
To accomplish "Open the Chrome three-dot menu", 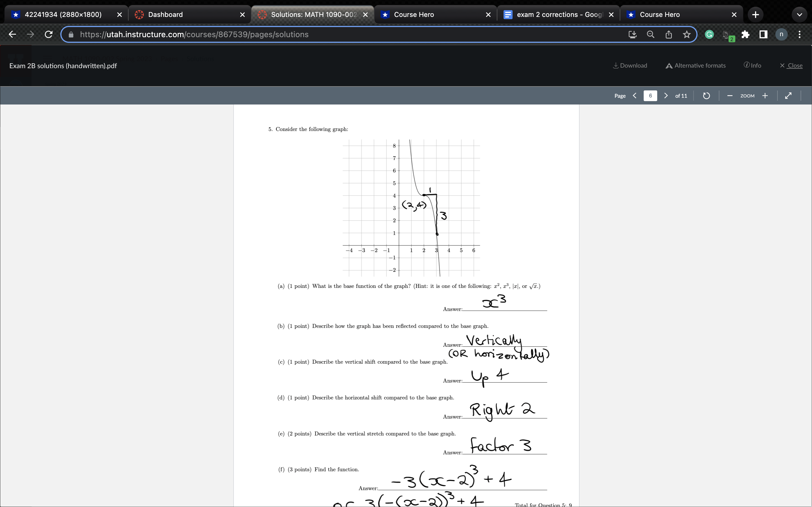I will [x=799, y=34].
